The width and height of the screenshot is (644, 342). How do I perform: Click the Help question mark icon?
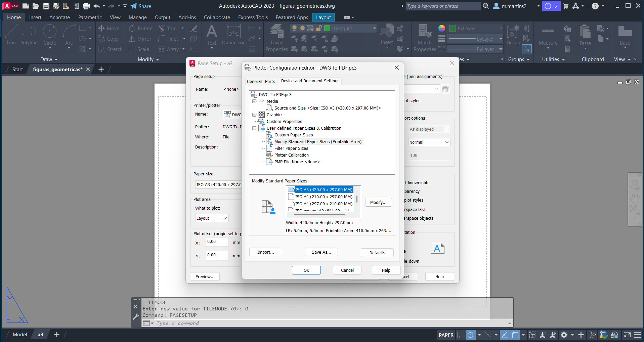coord(595,6)
